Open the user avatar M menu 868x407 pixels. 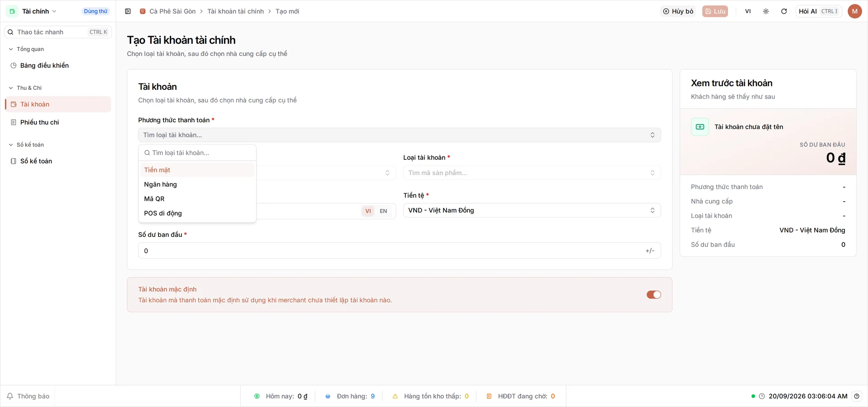tap(854, 11)
